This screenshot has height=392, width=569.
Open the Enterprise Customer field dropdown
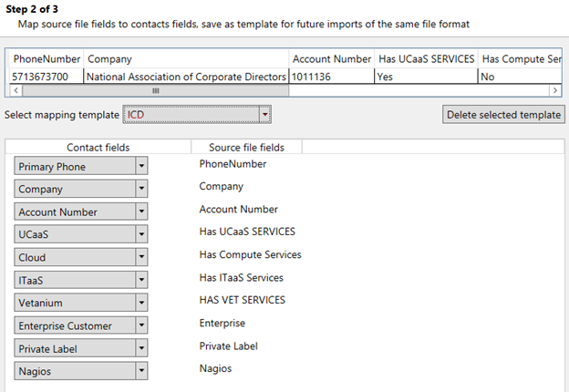[140, 326]
